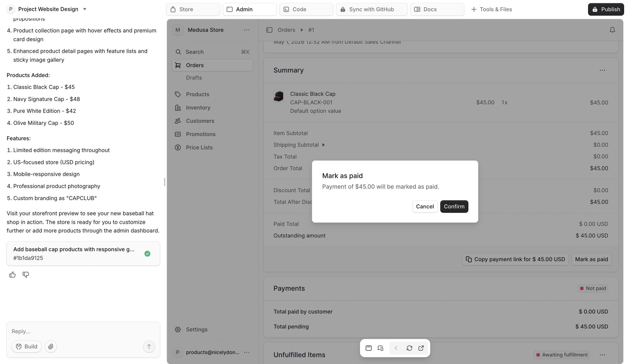Image resolution: width=627 pixels, height=364 pixels.
Task: Open the Promotions section
Action: click(212, 134)
